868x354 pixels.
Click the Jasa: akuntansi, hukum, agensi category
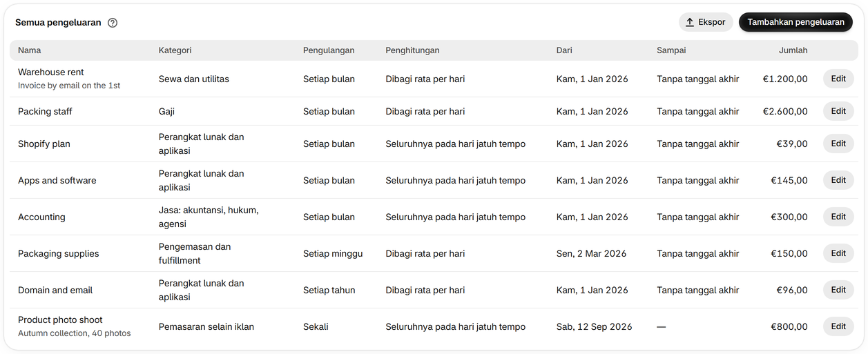click(x=209, y=217)
